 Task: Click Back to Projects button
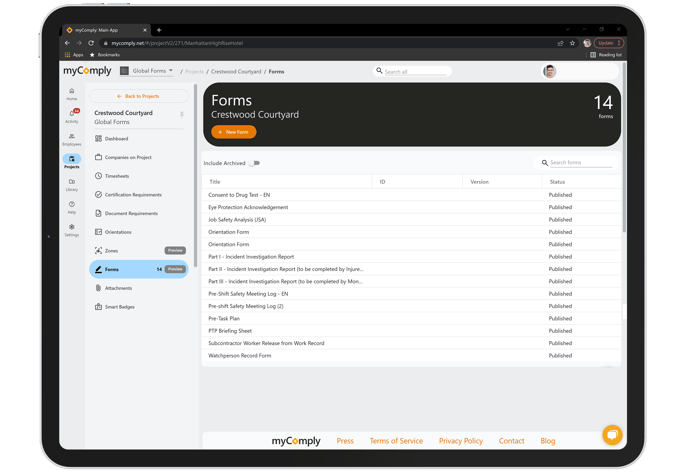coord(139,96)
